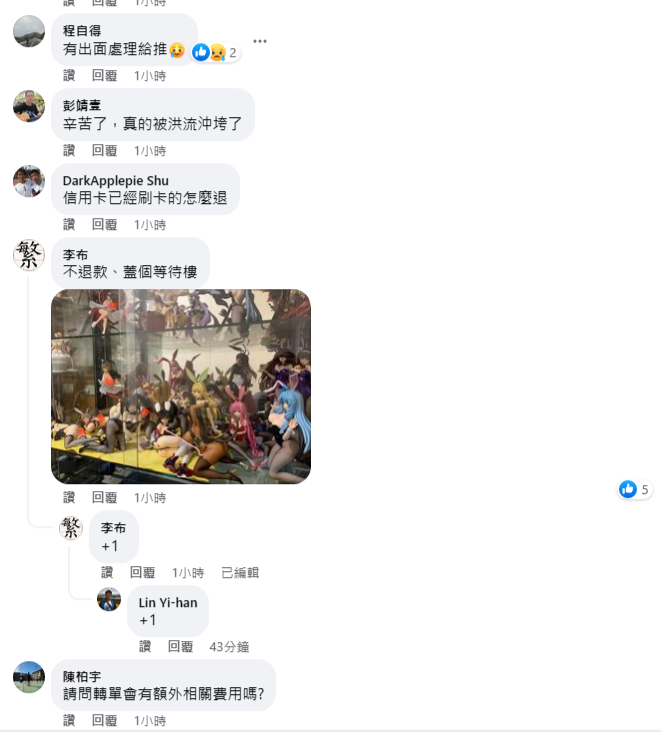Open the 已編輯 edit history link
Image resolution: width=661 pixels, height=736 pixels.
[240, 573]
